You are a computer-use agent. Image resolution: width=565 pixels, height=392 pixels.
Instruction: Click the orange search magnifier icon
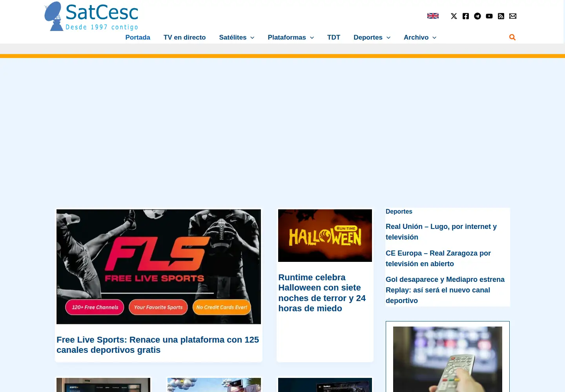pos(512,37)
